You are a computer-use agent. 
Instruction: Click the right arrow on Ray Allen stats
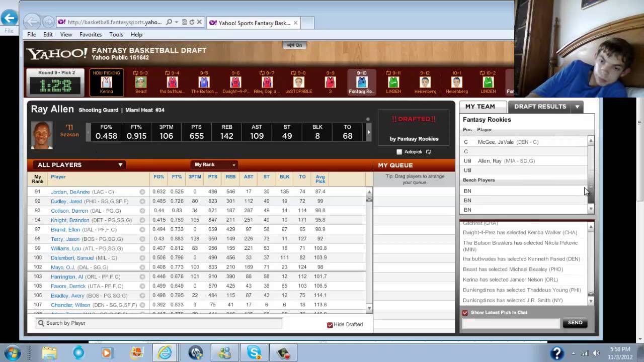pos(369,132)
